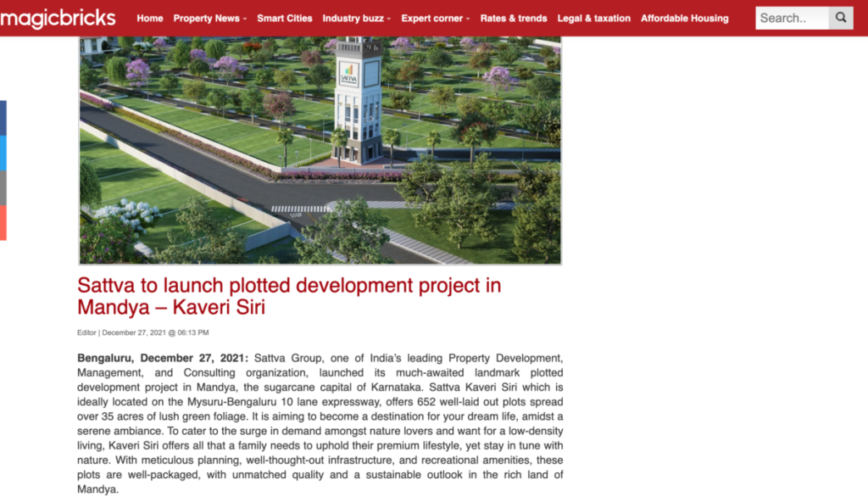Click the dark blue Facebook share bar
The width and height of the screenshot is (868, 502).
pyautogui.click(x=3, y=118)
